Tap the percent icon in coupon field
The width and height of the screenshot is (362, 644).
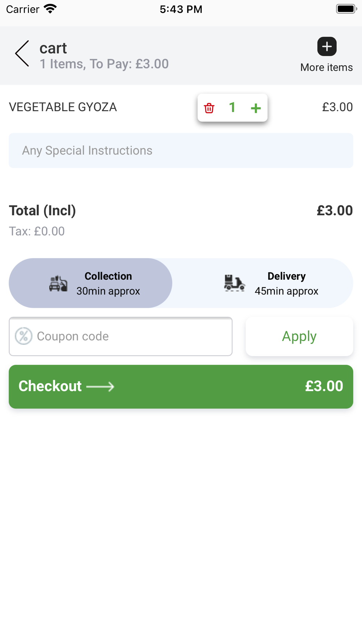click(24, 336)
